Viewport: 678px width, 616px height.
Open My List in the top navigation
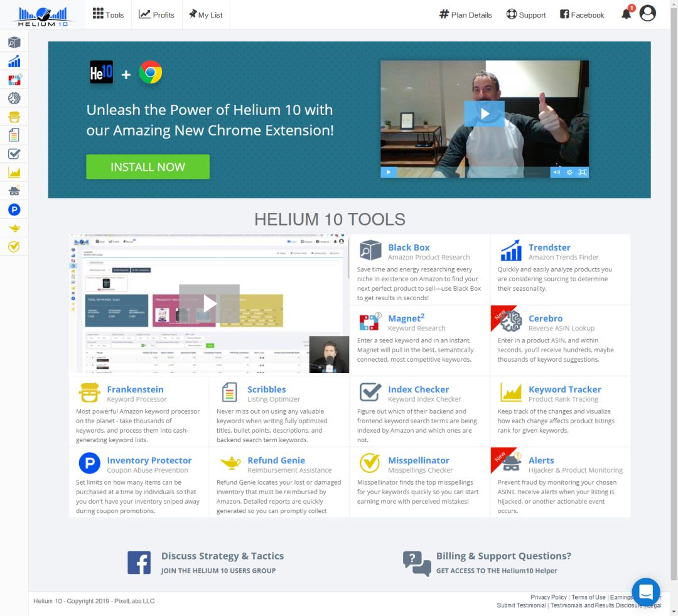(x=206, y=14)
